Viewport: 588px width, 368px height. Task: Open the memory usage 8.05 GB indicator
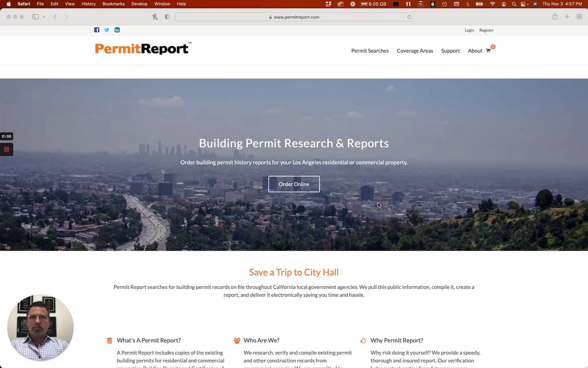click(x=373, y=4)
